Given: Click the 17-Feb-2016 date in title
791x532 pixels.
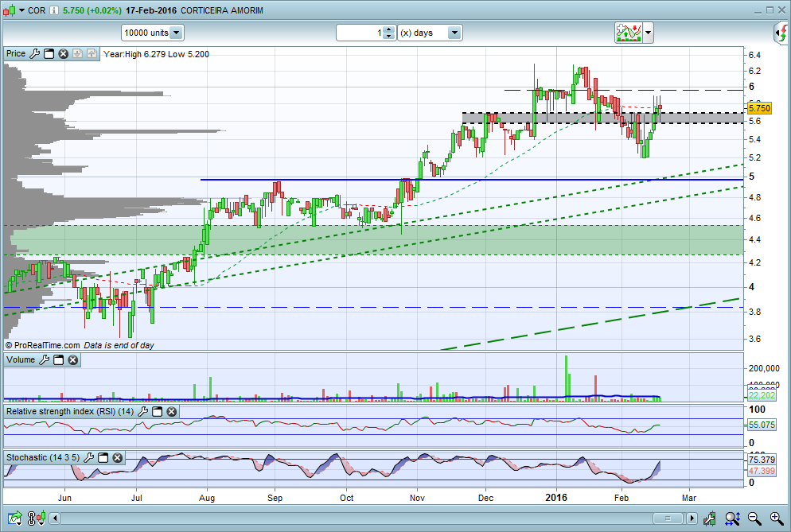Looking at the screenshot, I should click(x=151, y=10).
